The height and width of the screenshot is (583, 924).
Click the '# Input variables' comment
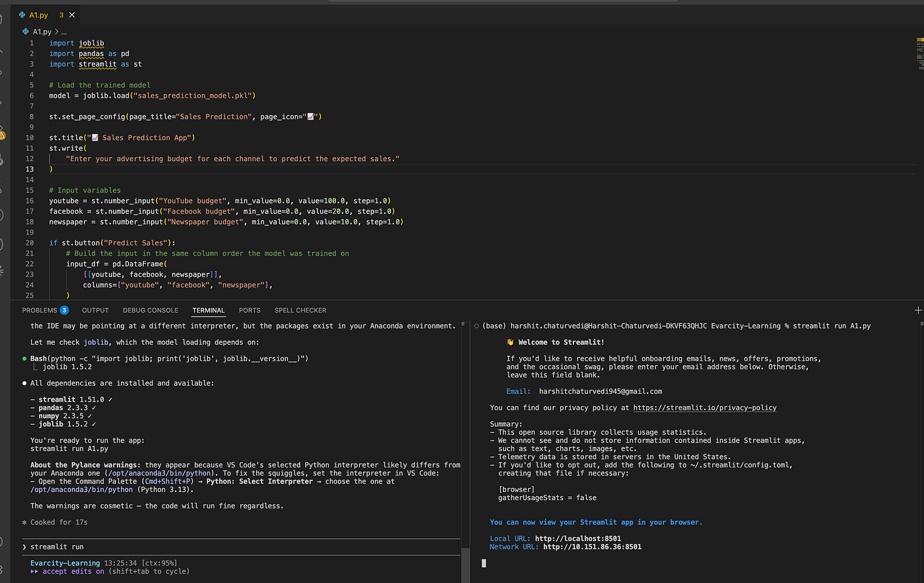pos(84,191)
